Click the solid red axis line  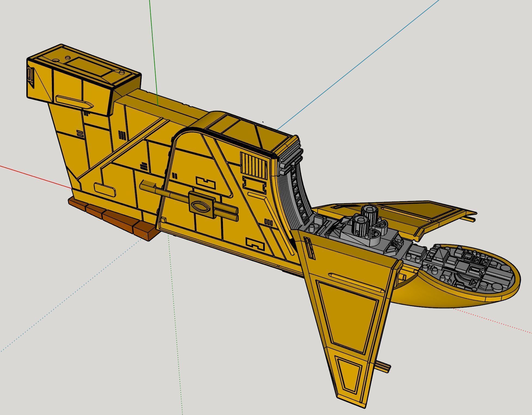(x=36, y=177)
